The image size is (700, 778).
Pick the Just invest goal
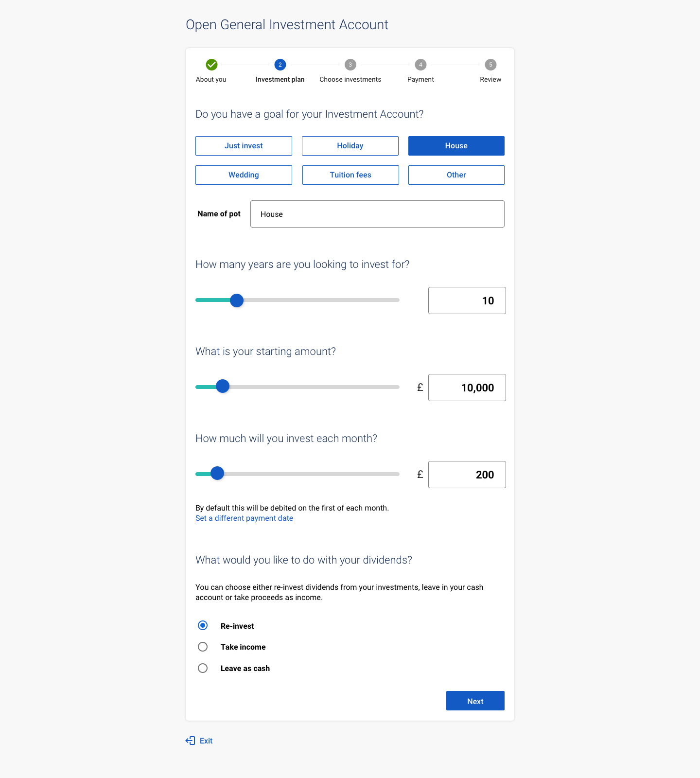coord(244,146)
